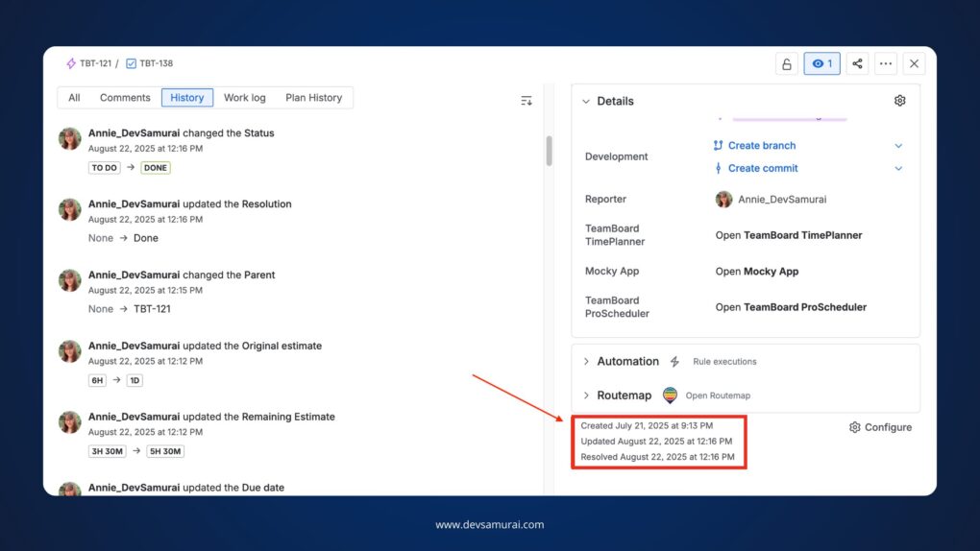
Task: Open TeamBoard ProScheduler link
Action: [791, 307]
